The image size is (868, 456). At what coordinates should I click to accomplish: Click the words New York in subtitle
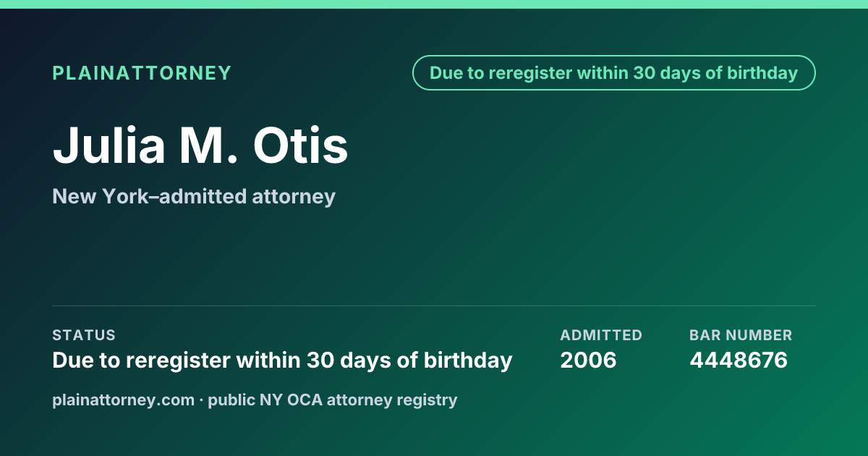[x=93, y=196]
